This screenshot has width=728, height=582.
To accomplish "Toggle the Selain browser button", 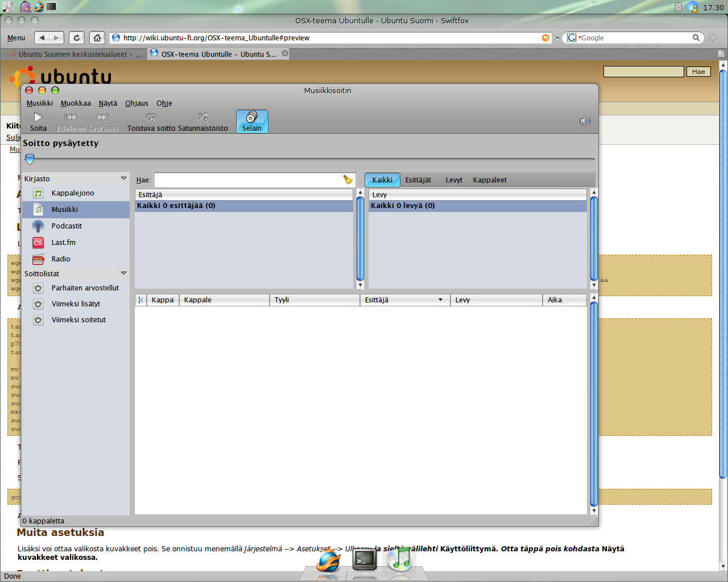I will tap(252, 121).
